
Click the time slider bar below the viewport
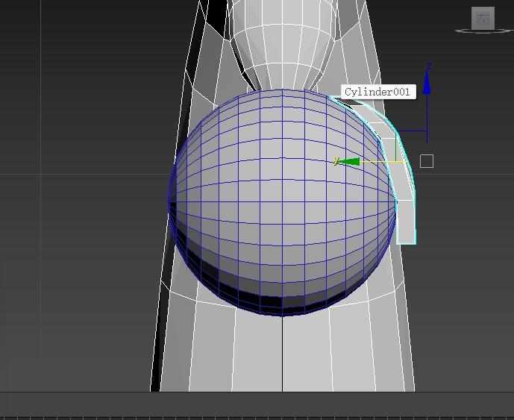(x=257, y=404)
